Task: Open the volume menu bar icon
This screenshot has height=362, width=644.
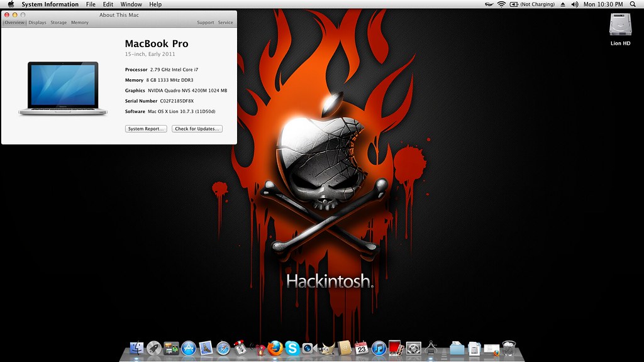Action: tap(575, 4)
